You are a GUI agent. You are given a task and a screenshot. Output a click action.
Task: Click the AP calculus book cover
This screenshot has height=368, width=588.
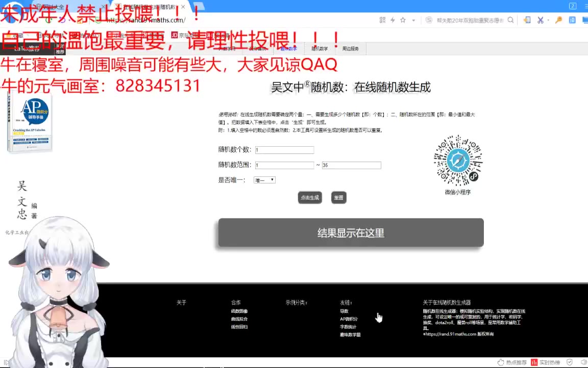30,122
